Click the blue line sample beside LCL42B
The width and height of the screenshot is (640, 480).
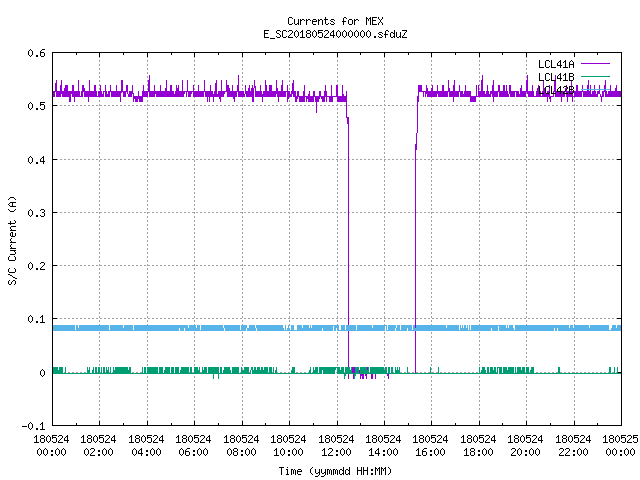click(595, 89)
